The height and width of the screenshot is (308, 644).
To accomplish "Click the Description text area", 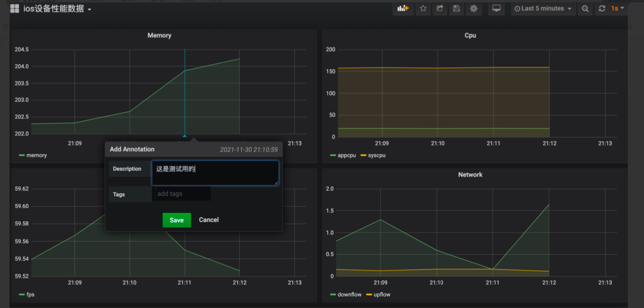I will coord(215,173).
